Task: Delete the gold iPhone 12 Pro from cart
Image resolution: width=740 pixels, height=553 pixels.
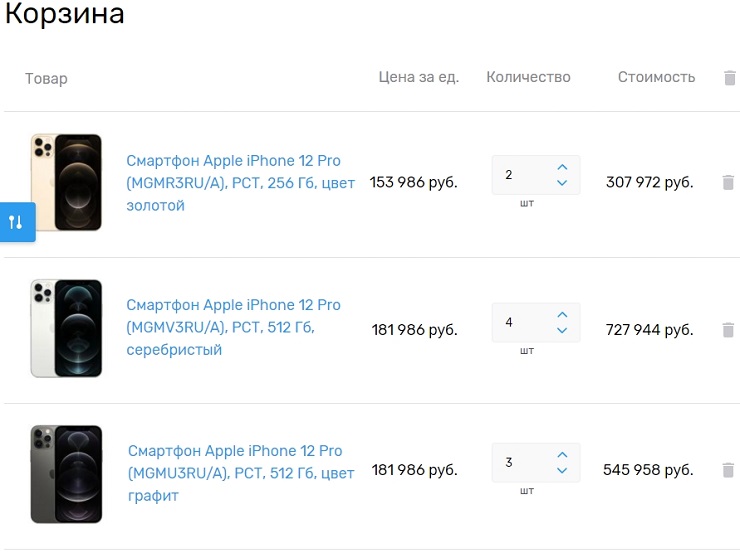Action: pyautogui.click(x=728, y=182)
